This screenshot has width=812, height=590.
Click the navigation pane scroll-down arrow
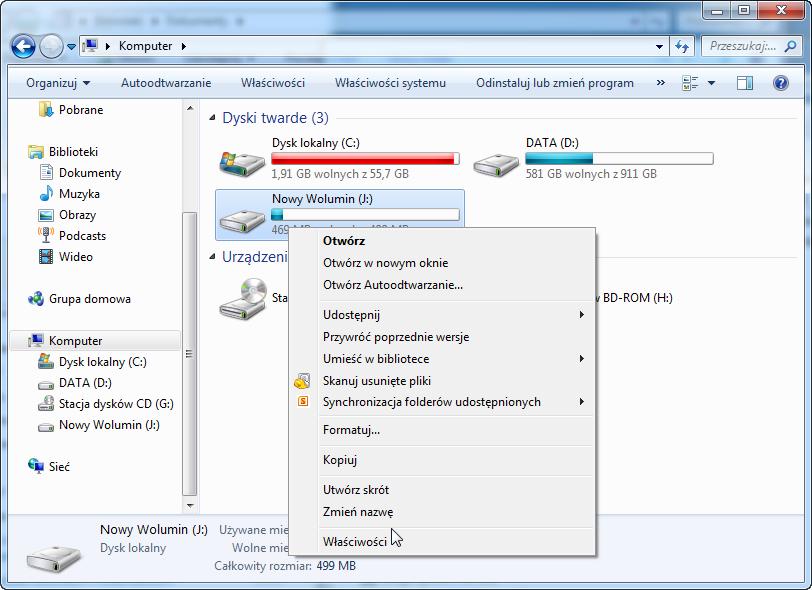tap(190, 505)
